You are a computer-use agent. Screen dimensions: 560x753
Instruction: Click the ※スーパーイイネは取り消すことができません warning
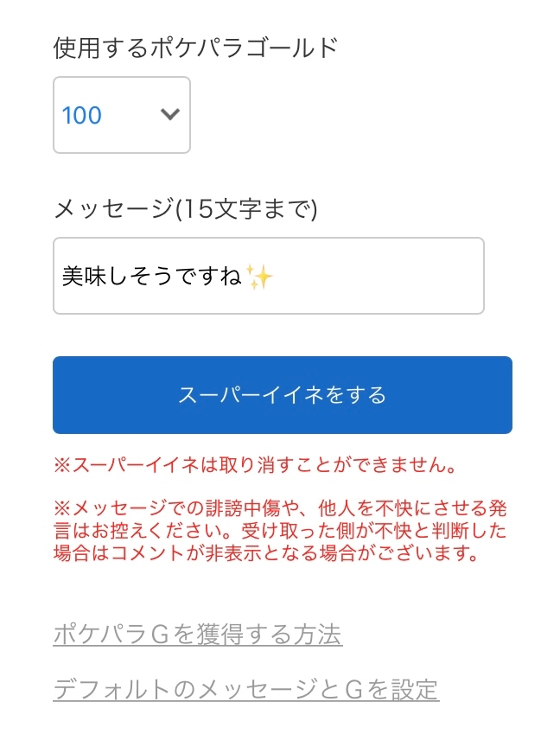pyautogui.click(x=255, y=466)
